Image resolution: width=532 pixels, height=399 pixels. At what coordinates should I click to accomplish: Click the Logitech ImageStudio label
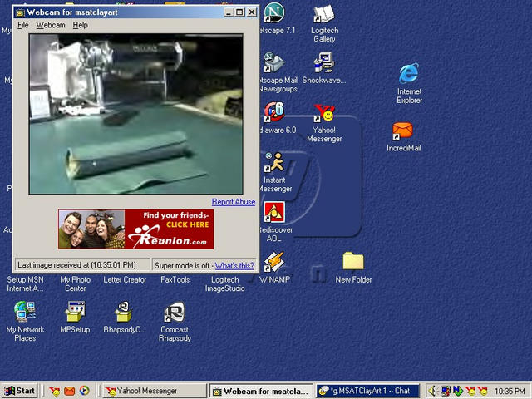pyautogui.click(x=224, y=284)
